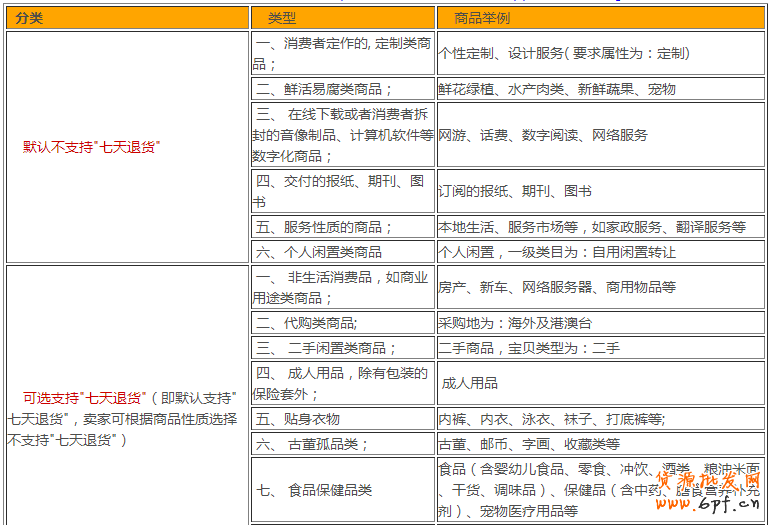Click the 分类 column header
Image resolution: width=770 pixels, height=525 pixels.
[126, 18]
